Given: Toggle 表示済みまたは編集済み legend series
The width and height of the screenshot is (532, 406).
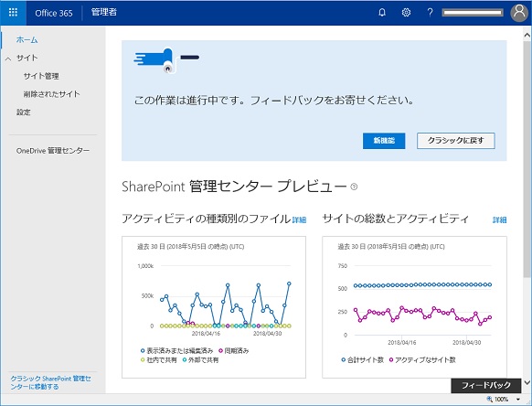Looking at the screenshot, I should [176, 350].
